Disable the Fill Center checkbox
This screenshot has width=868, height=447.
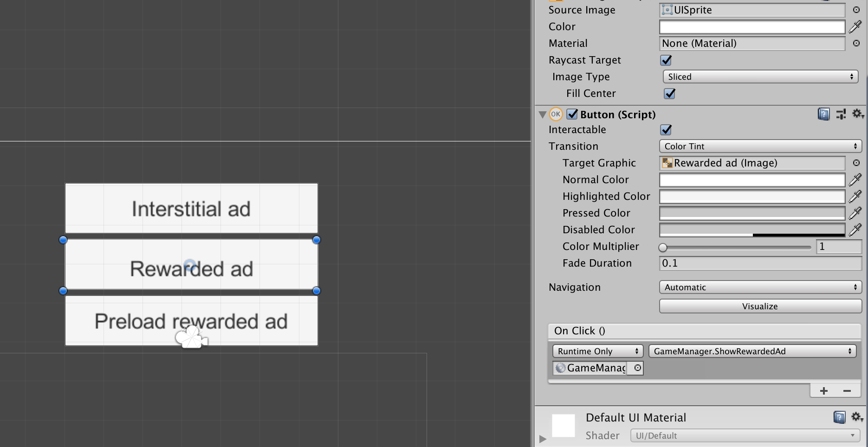[x=670, y=94]
